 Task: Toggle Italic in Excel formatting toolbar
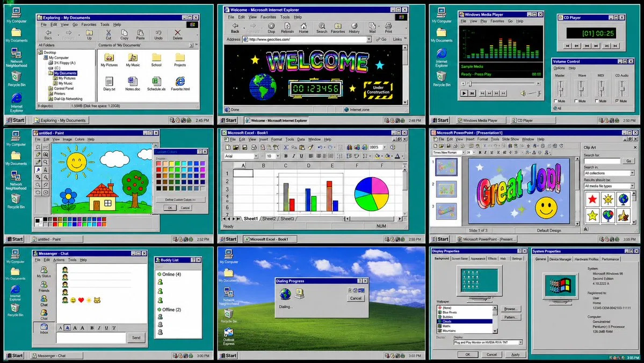[x=294, y=156]
